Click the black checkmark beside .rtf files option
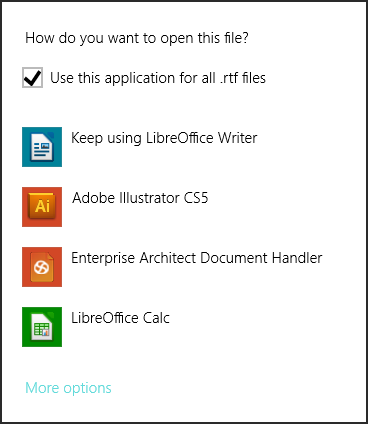The image size is (368, 424). click(x=32, y=77)
